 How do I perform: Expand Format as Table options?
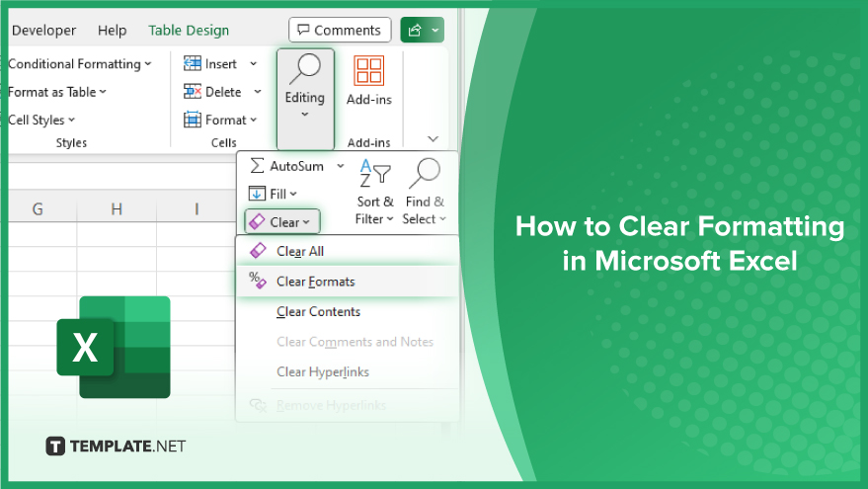click(x=57, y=92)
